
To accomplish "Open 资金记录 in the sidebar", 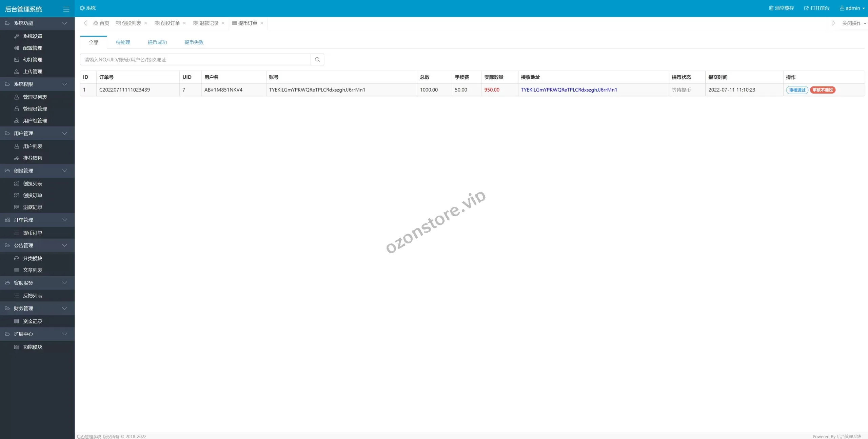I will [x=33, y=321].
